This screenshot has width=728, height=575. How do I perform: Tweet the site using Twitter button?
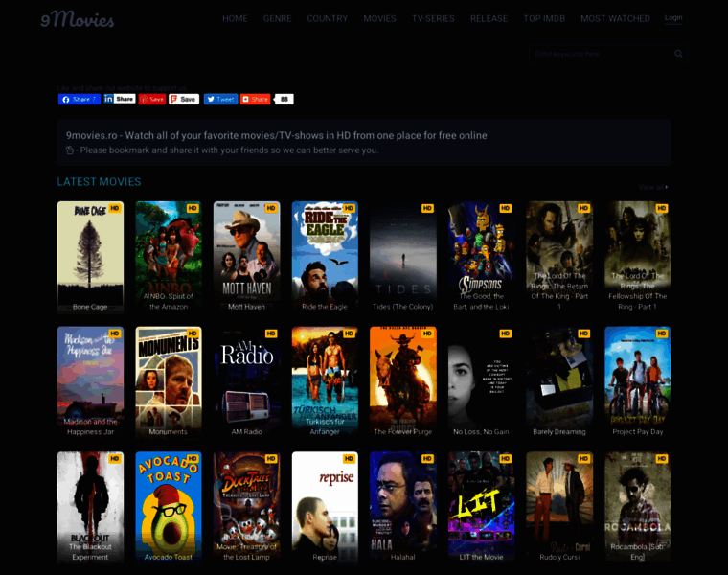pyautogui.click(x=220, y=99)
